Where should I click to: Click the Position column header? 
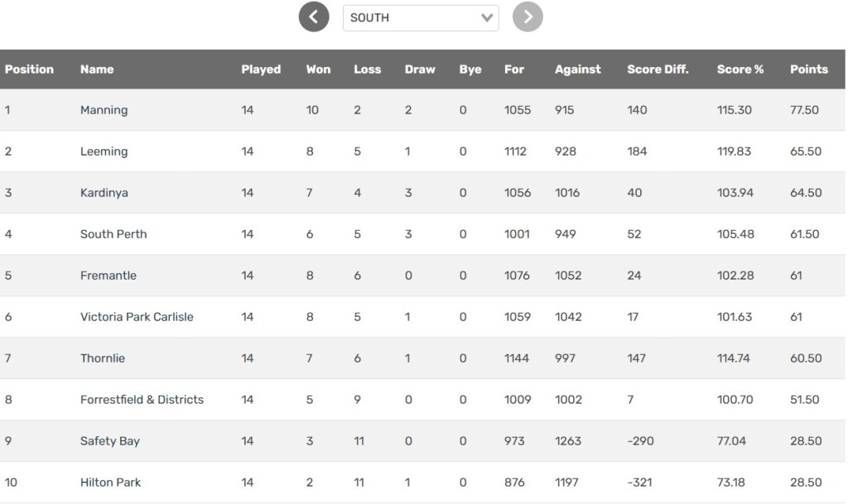click(x=29, y=70)
